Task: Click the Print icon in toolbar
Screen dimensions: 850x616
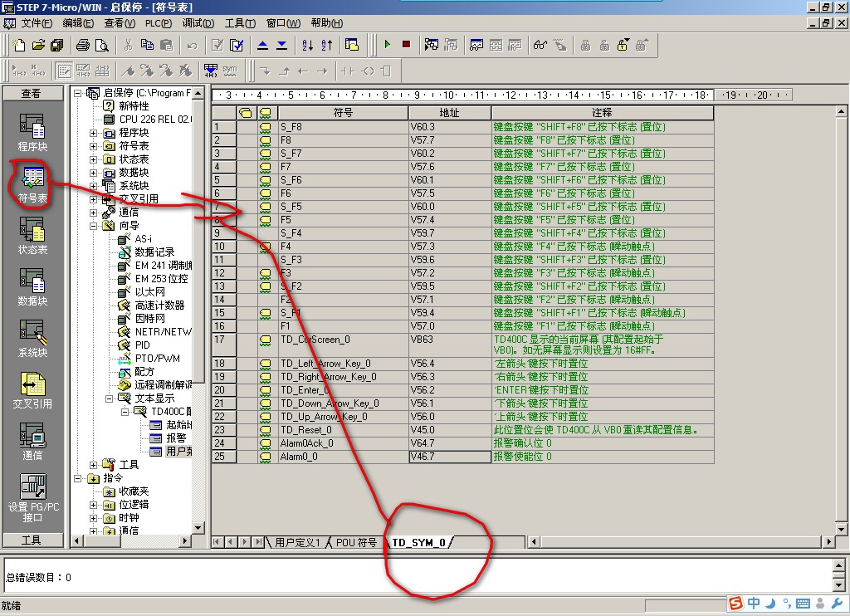Action: [83, 45]
